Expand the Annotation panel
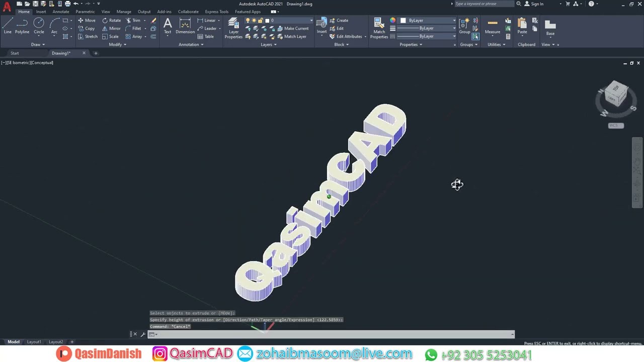The width and height of the screenshot is (644, 362). (191, 44)
